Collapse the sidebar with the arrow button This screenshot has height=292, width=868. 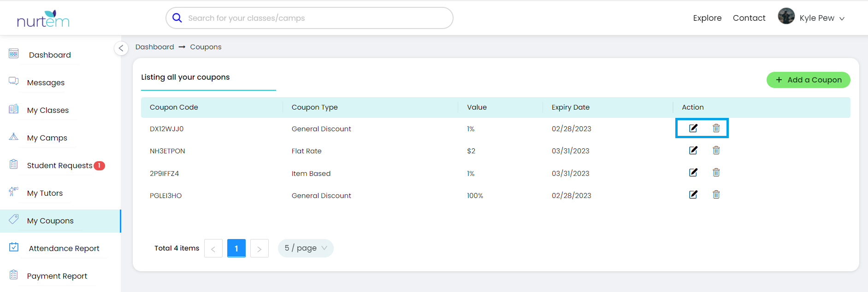(x=121, y=48)
